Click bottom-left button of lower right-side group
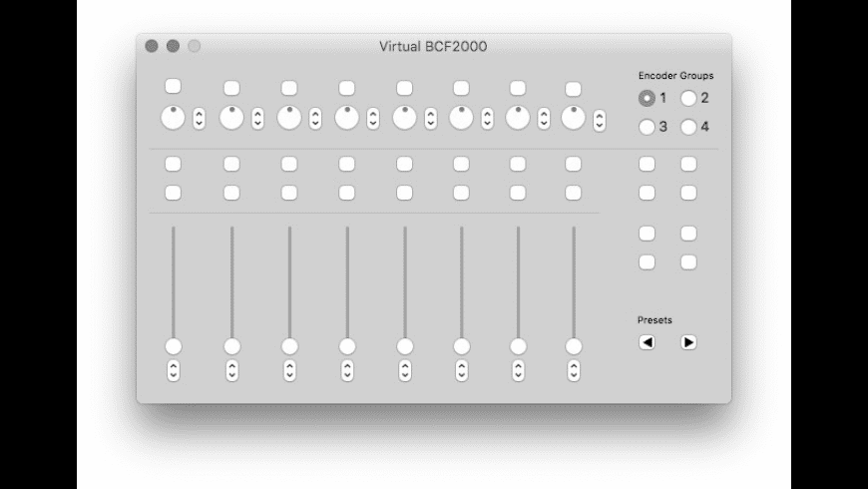Viewport: 868px width, 489px height. click(647, 262)
